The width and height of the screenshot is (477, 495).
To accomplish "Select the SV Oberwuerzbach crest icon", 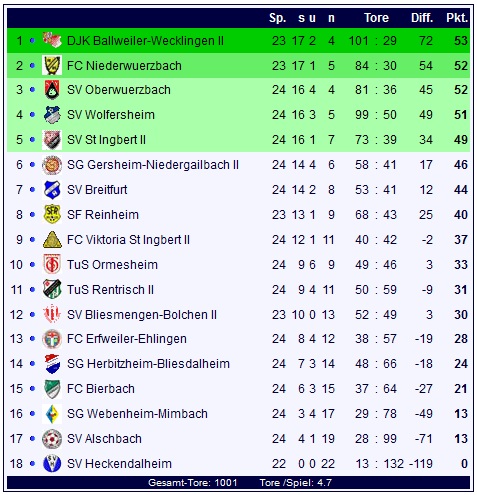I will pyautogui.click(x=52, y=90).
